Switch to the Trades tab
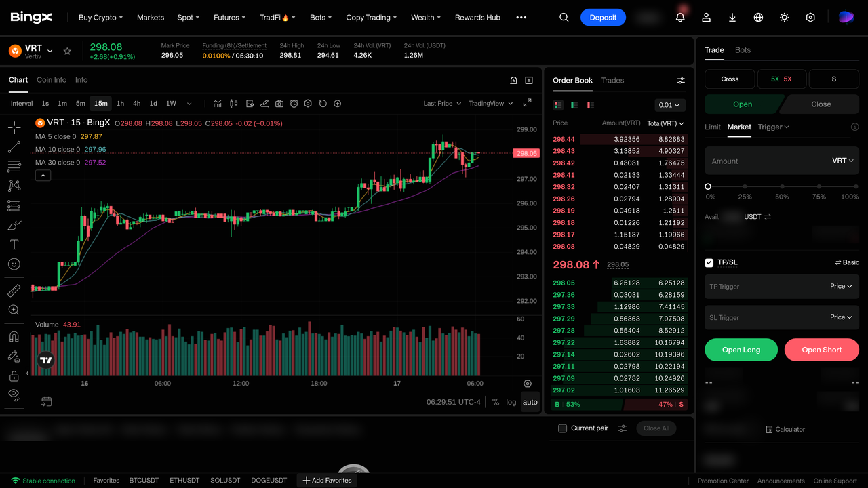The image size is (868, 488). pyautogui.click(x=612, y=80)
